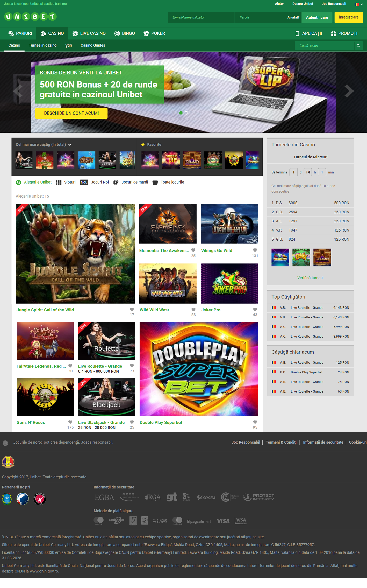This screenshot has height=588, width=367.
Task: Open the APLICAȚII menu
Action: (x=309, y=33)
